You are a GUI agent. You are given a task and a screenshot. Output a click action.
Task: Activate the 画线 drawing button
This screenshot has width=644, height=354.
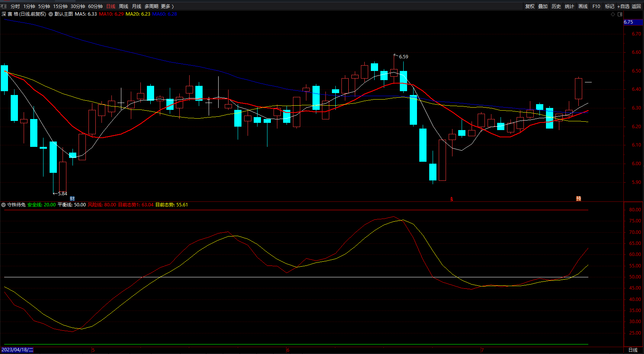tap(583, 6)
